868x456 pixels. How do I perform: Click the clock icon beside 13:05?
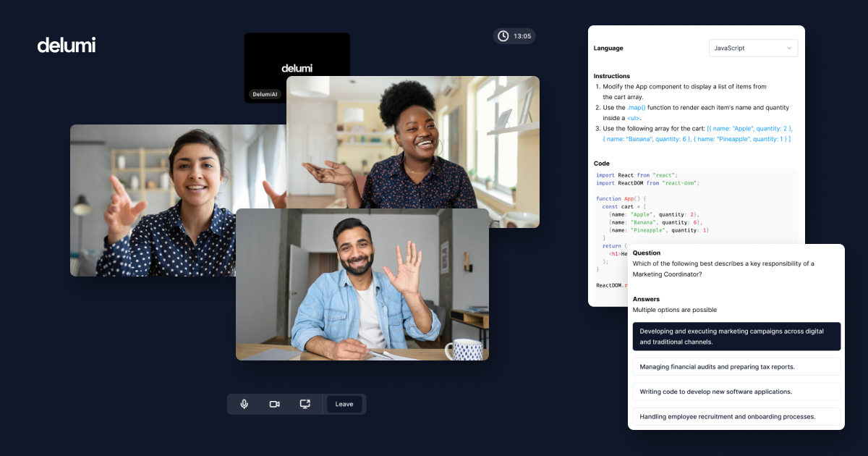(503, 36)
